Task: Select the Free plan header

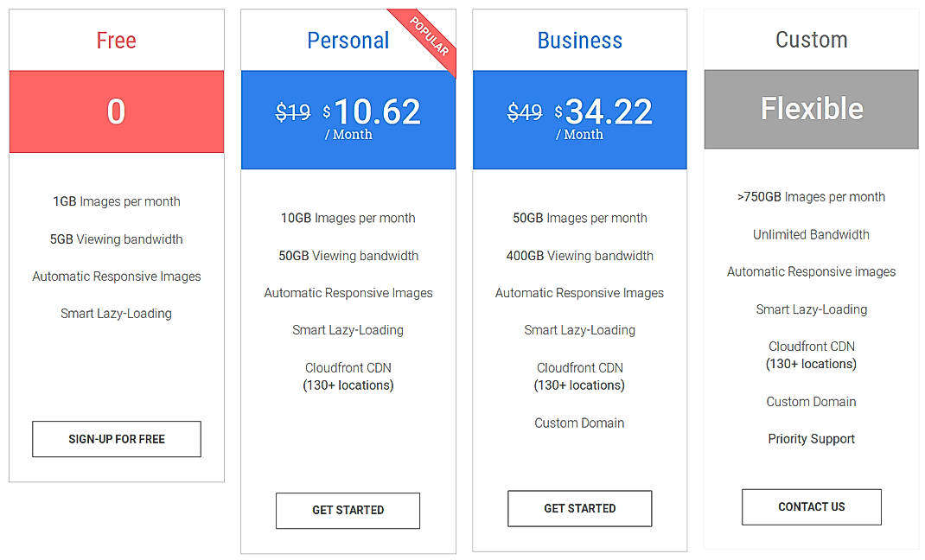Action: (116, 40)
